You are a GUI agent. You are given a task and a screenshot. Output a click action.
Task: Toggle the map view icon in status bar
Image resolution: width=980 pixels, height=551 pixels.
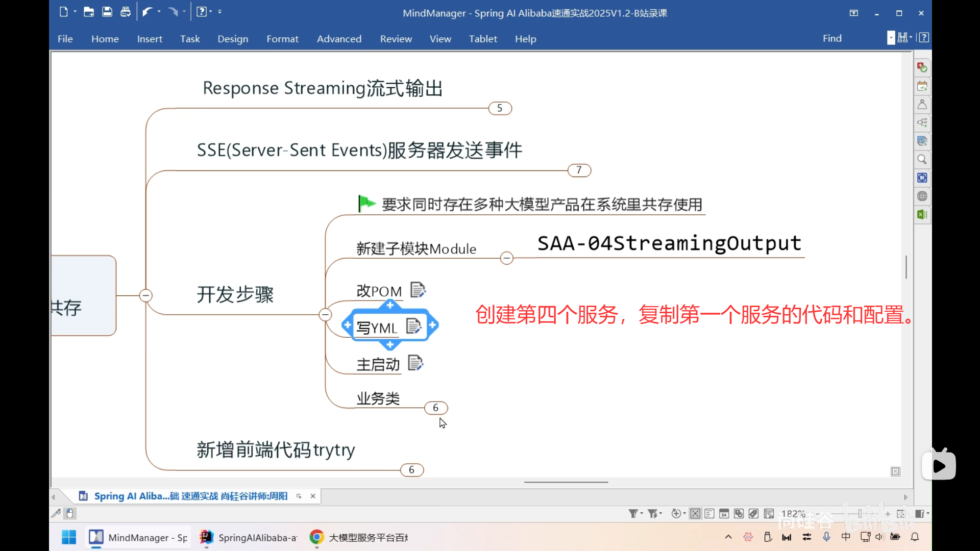click(695, 514)
